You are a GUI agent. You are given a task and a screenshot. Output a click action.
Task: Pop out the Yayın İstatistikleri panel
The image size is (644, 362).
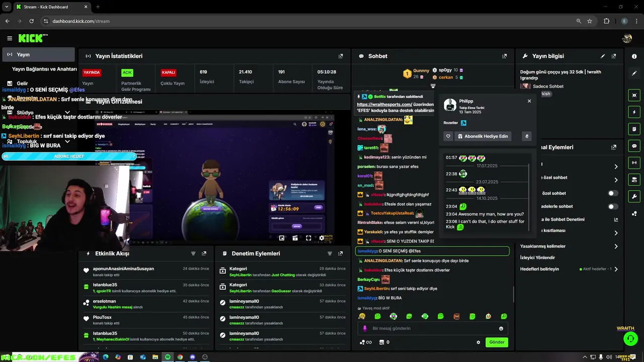click(x=341, y=56)
